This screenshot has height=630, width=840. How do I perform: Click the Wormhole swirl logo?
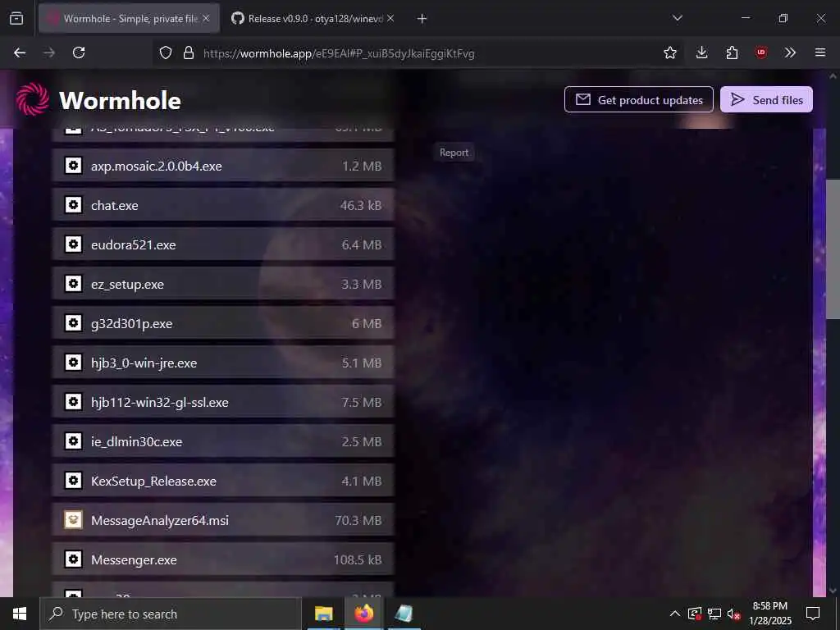tap(33, 99)
